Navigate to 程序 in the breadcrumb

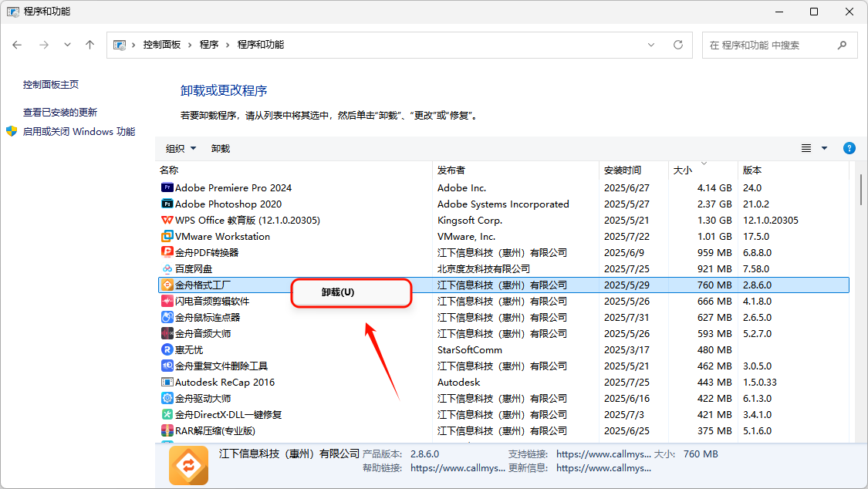pyautogui.click(x=208, y=45)
